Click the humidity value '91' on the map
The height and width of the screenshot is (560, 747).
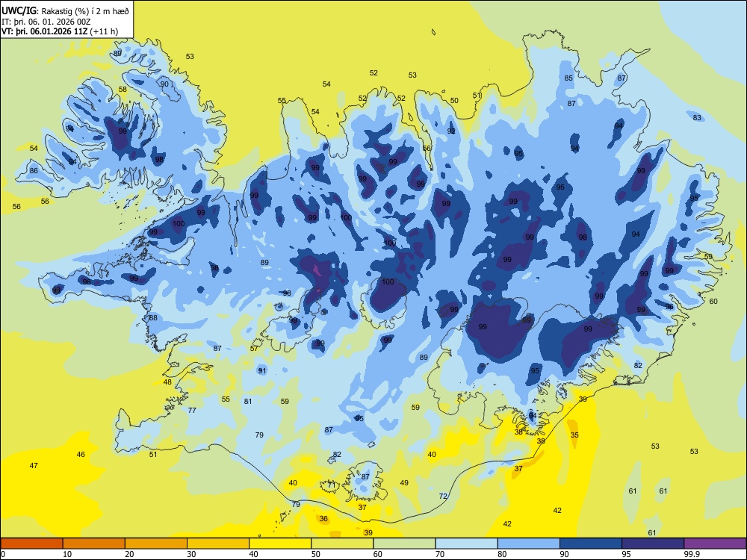[x=262, y=370]
